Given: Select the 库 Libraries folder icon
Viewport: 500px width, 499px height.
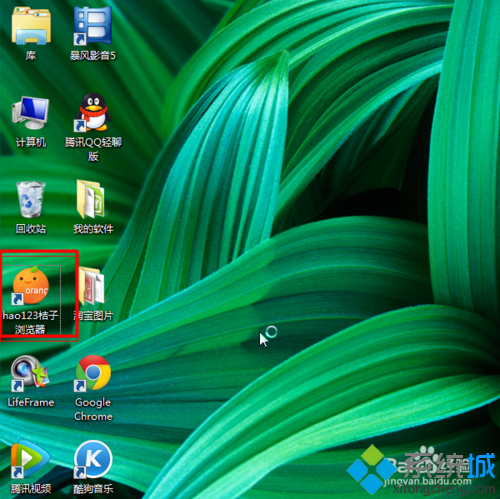Looking at the screenshot, I should coord(31,26).
